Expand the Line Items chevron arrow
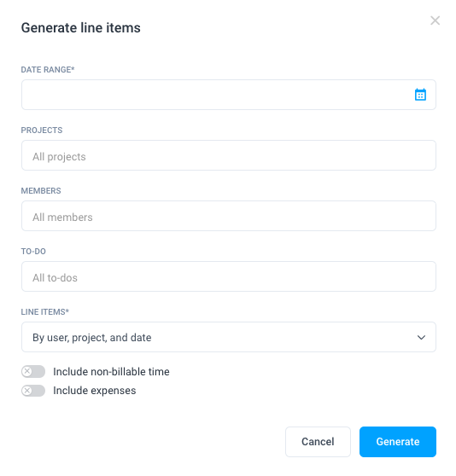 (x=421, y=337)
